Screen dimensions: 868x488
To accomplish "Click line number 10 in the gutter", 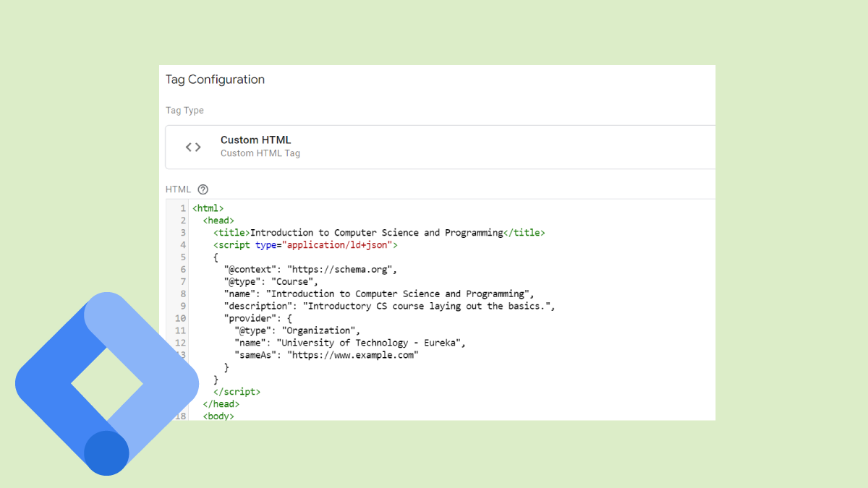I will tap(181, 318).
